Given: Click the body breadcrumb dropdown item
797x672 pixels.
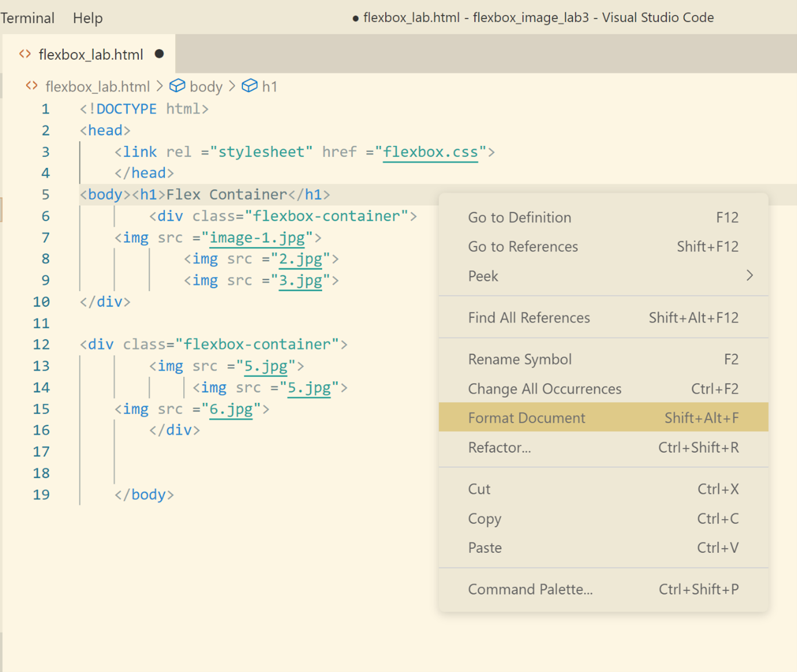Looking at the screenshot, I should (206, 87).
